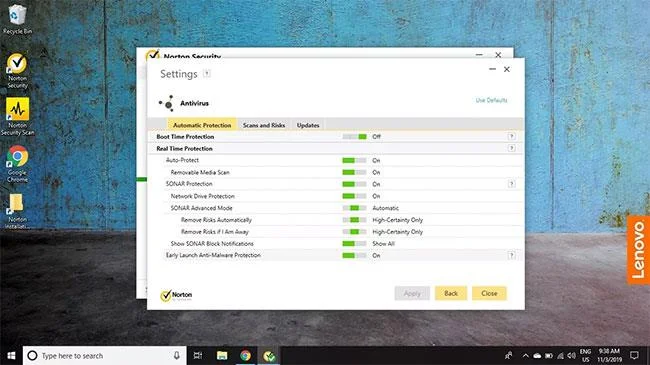Toggle the SONAR Protection switch
This screenshot has width=650, height=365.
point(354,184)
